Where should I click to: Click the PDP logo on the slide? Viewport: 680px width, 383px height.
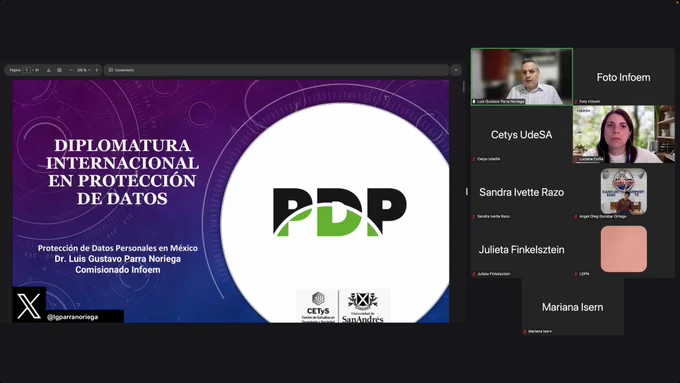coord(340,212)
